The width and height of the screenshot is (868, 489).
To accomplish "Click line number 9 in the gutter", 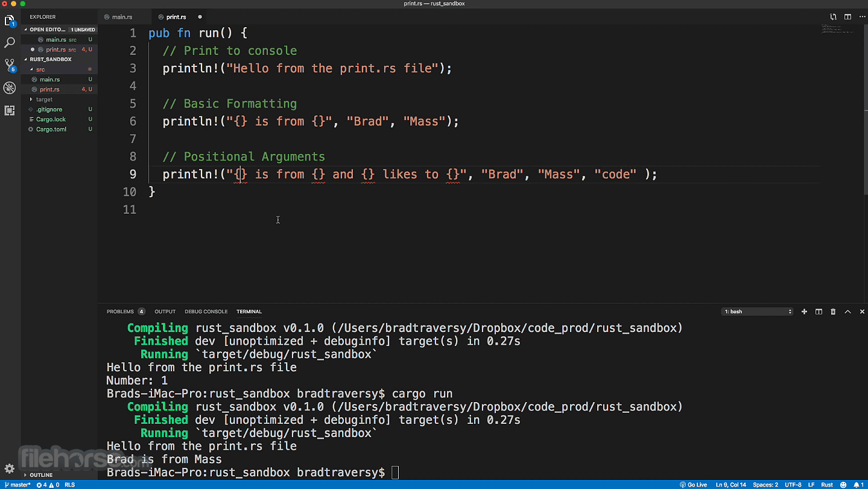I will [133, 174].
